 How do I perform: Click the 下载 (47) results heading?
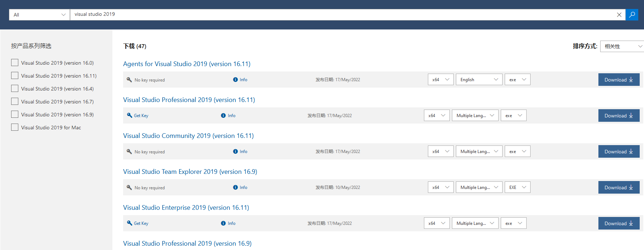coord(135,46)
